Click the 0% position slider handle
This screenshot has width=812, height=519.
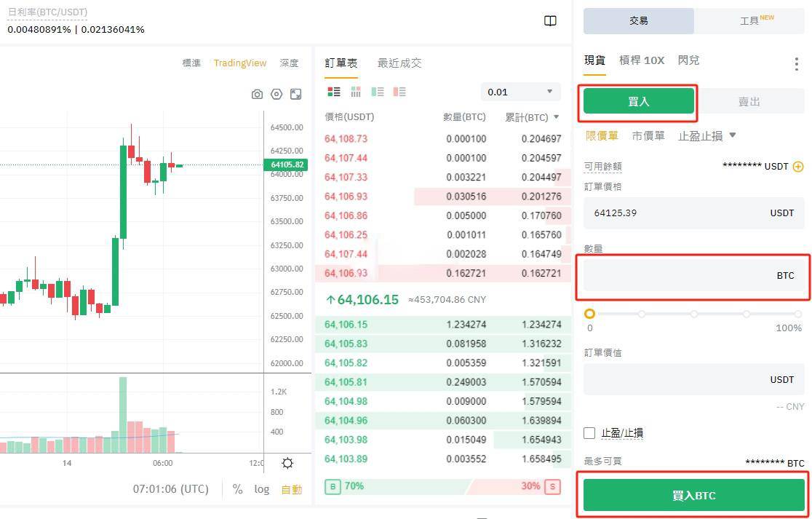590,313
